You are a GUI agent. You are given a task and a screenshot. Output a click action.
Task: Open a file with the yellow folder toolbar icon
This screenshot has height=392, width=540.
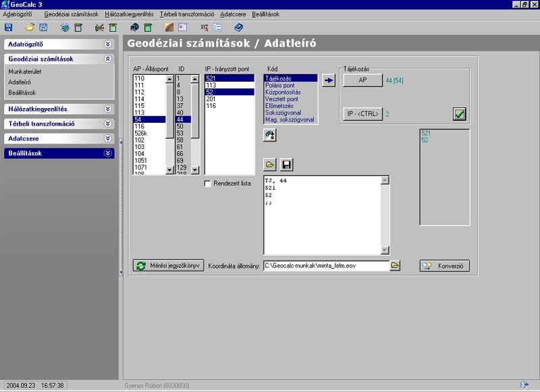30,27
